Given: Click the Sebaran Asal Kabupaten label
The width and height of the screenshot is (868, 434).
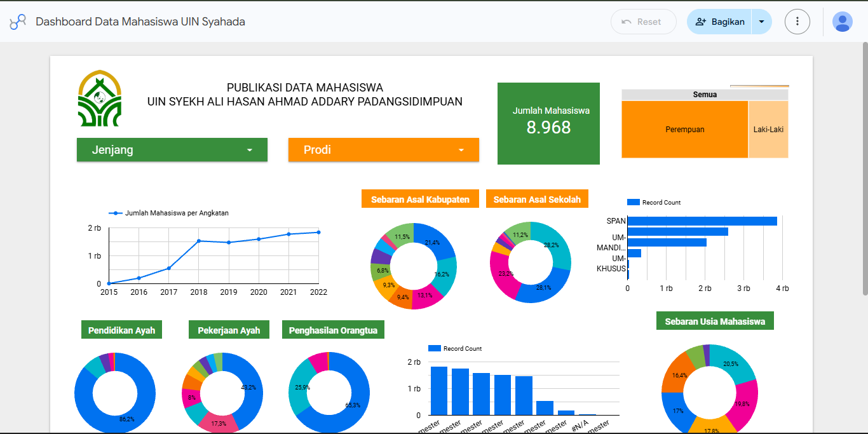Looking at the screenshot, I should [x=420, y=199].
